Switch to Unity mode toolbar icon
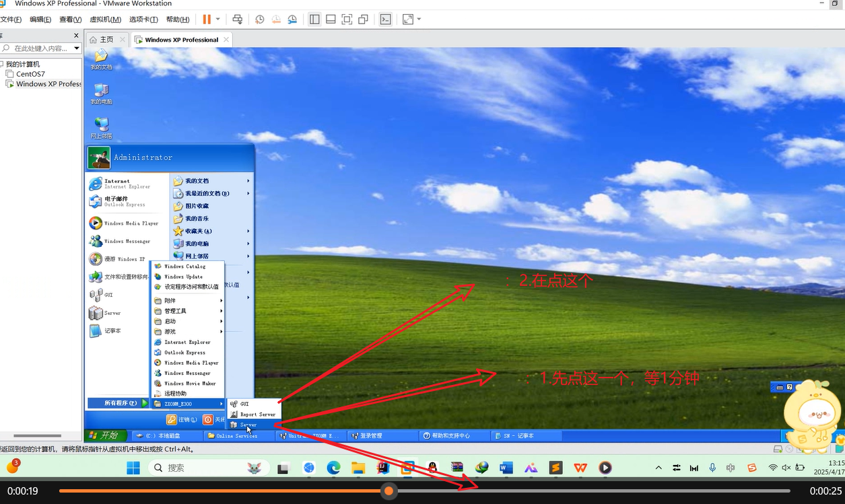Viewport: 845px width, 504px height. point(363,20)
